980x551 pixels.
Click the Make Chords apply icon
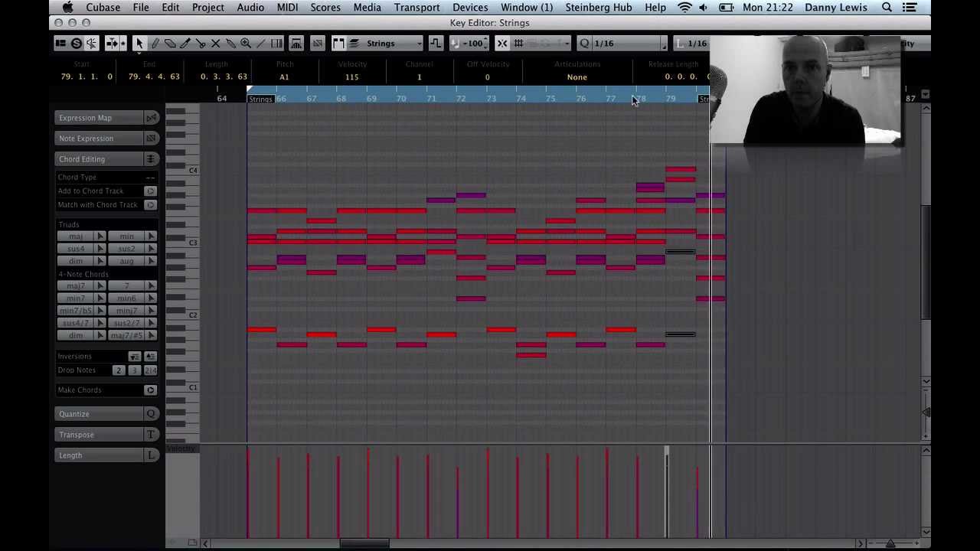click(x=150, y=390)
